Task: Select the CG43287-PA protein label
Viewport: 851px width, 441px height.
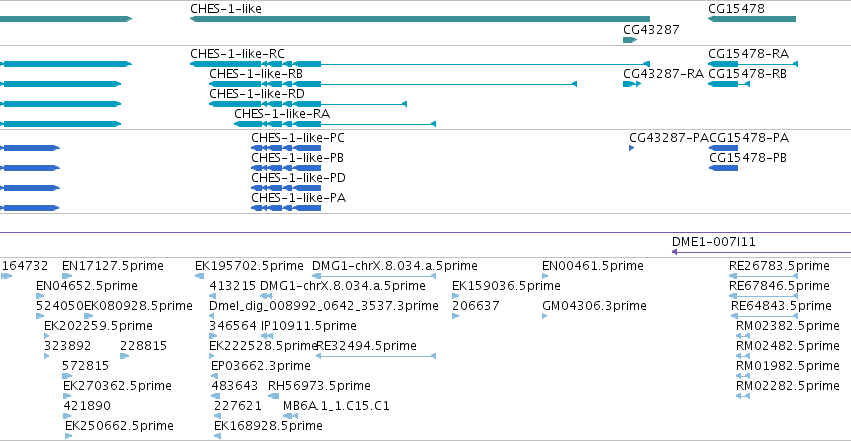Action: coord(669,138)
